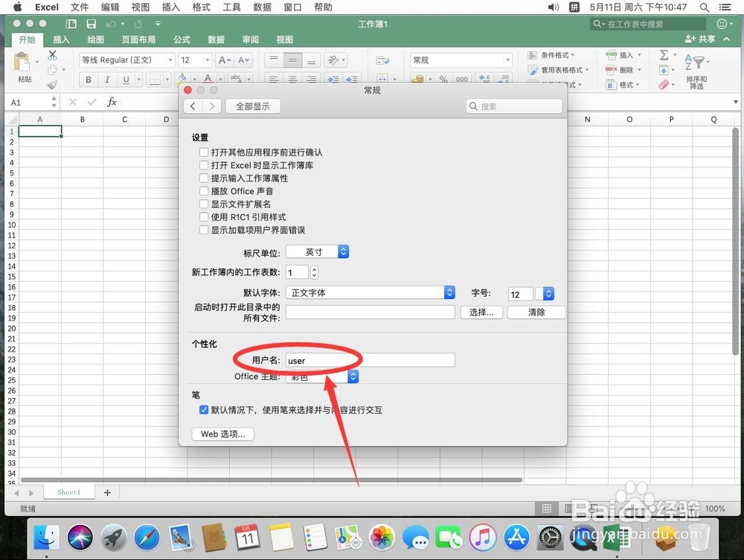The width and height of the screenshot is (744, 560).
Task: Open the Office 主题 dropdown
Action: 322,376
